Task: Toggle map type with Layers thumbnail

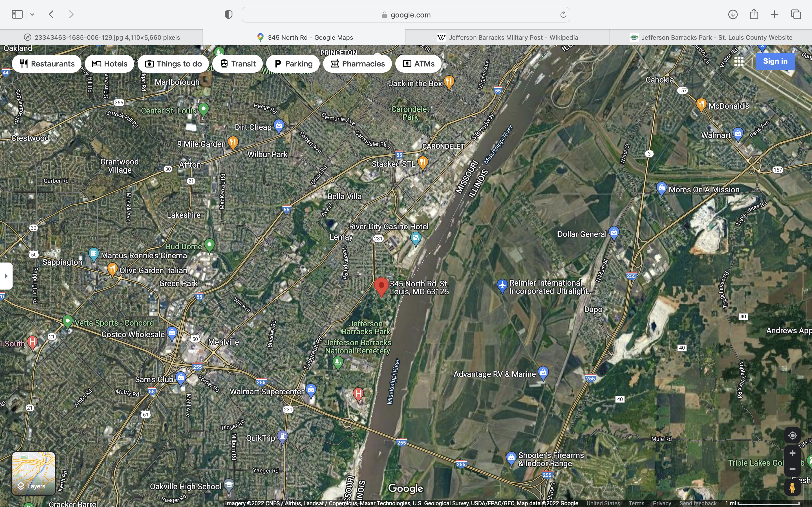Action: point(34,473)
